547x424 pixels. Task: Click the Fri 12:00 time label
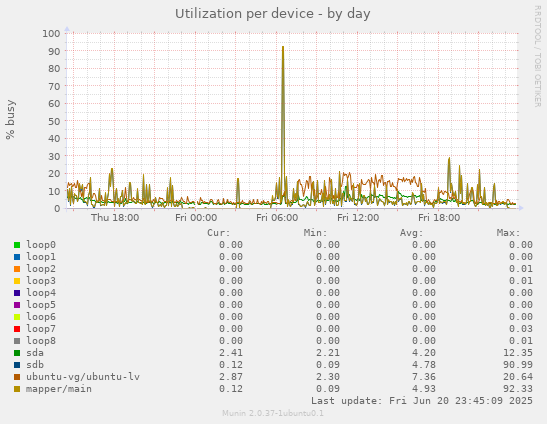(358, 218)
